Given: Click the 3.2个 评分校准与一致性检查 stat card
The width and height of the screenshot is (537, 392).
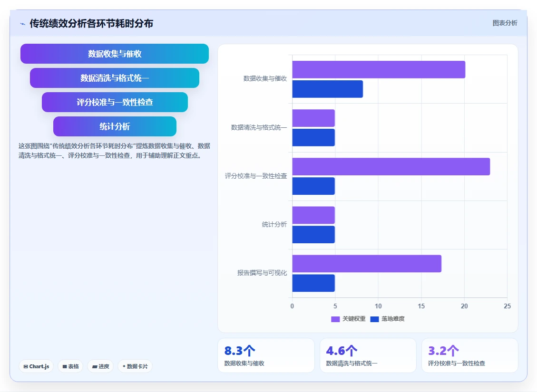Looking at the screenshot, I should point(469,355).
